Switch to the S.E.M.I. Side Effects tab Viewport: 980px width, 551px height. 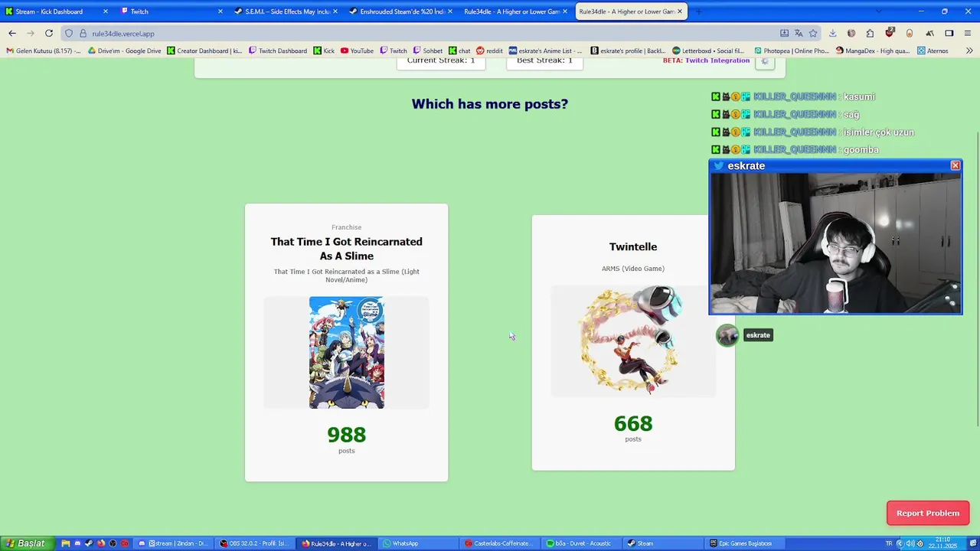coord(286,11)
